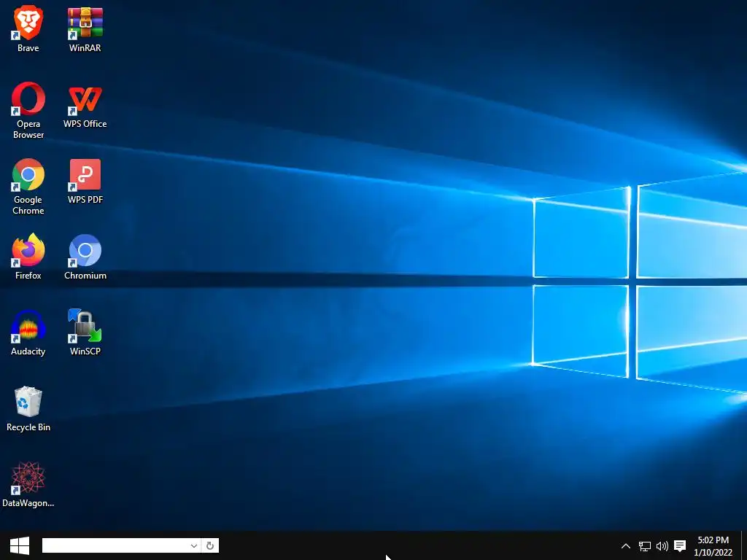Screen dimensions: 747x560
Task: Open the Action Center notifications icon
Action: tap(680, 546)
